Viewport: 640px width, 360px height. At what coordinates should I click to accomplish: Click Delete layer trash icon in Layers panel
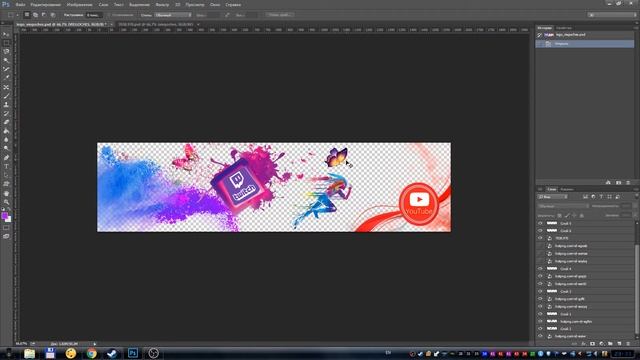(x=628, y=344)
